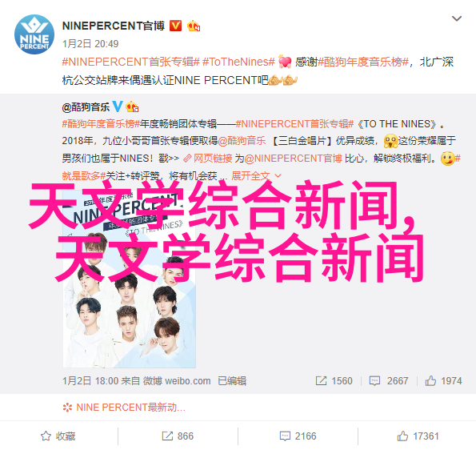Like the original post with 1974 thumbs up
Viewport: 476px width, 450px height.
pos(443,380)
